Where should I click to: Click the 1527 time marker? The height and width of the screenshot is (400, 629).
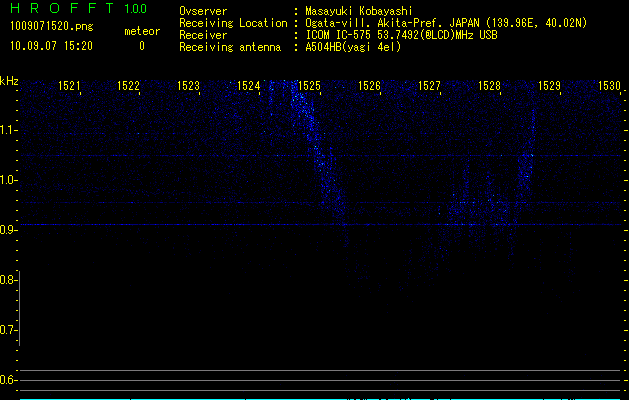pos(429,86)
